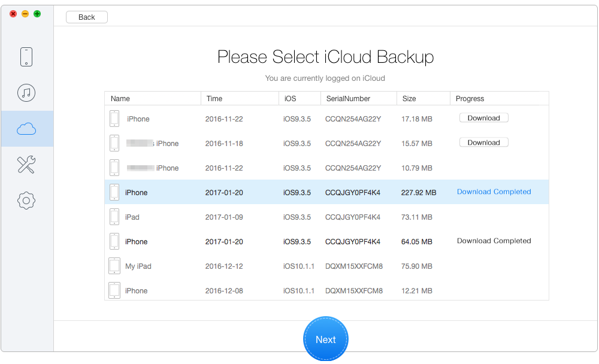Click the iPad device icon of the 73.11 MB backup

(114, 217)
